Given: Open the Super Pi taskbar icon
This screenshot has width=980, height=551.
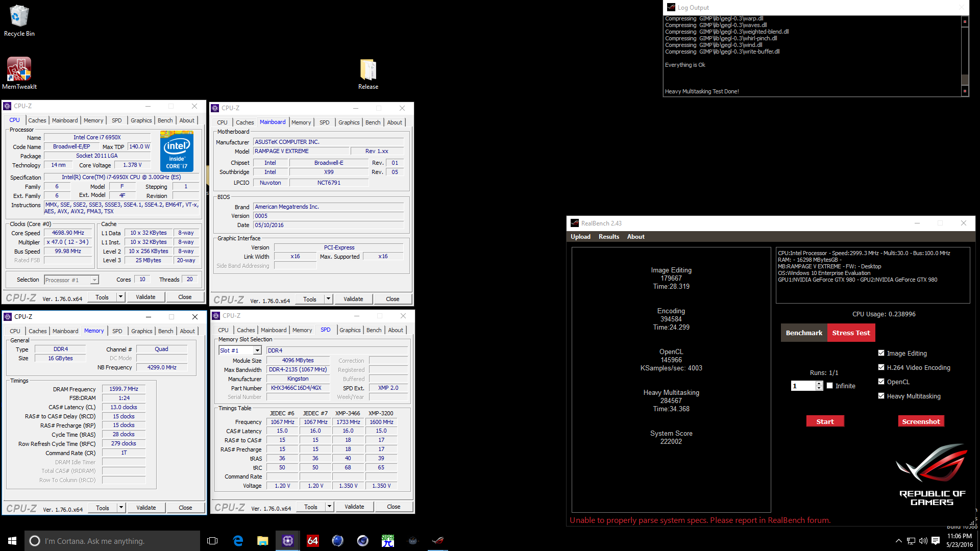Looking at the screenshot, I should 388,541.
